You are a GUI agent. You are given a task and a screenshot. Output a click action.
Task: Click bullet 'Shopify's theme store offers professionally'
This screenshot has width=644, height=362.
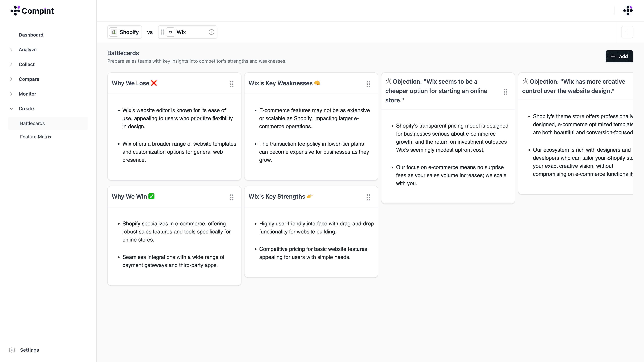[x=583, y=124]
